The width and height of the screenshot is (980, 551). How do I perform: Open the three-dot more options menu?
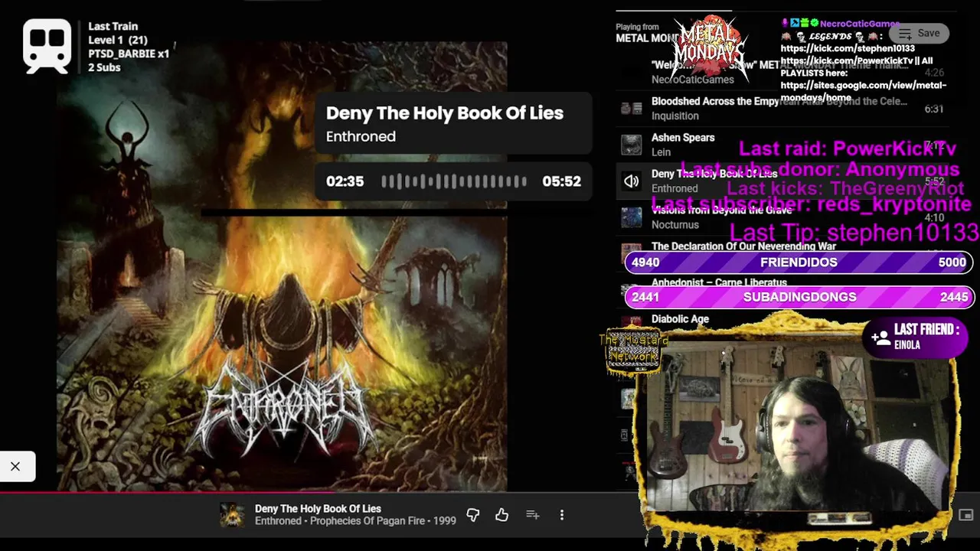[x=562, y=515]
